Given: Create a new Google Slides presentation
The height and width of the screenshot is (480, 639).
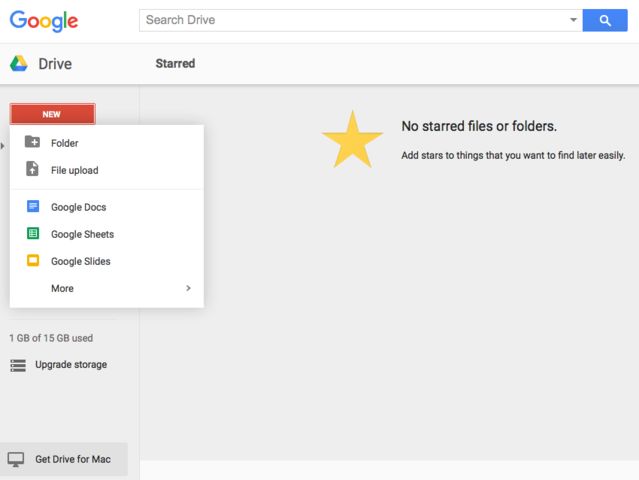Looking at the screenshot, I should tap(106, 261).
